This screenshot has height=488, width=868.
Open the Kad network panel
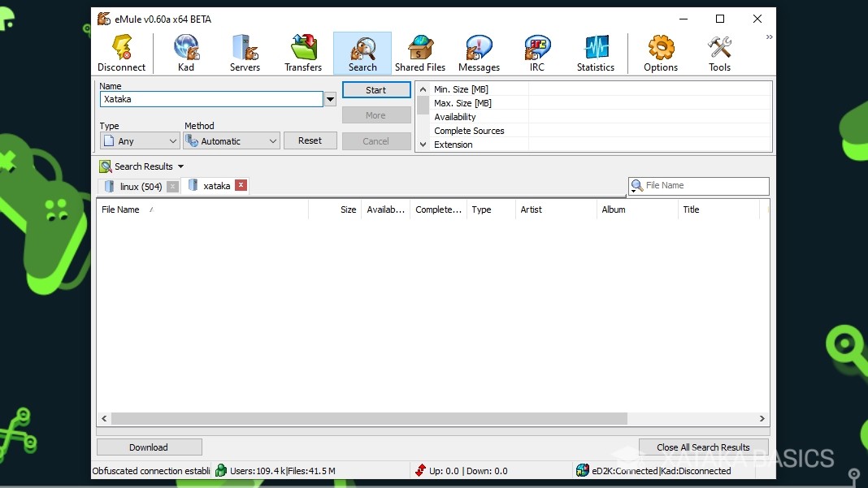[185, 51]
